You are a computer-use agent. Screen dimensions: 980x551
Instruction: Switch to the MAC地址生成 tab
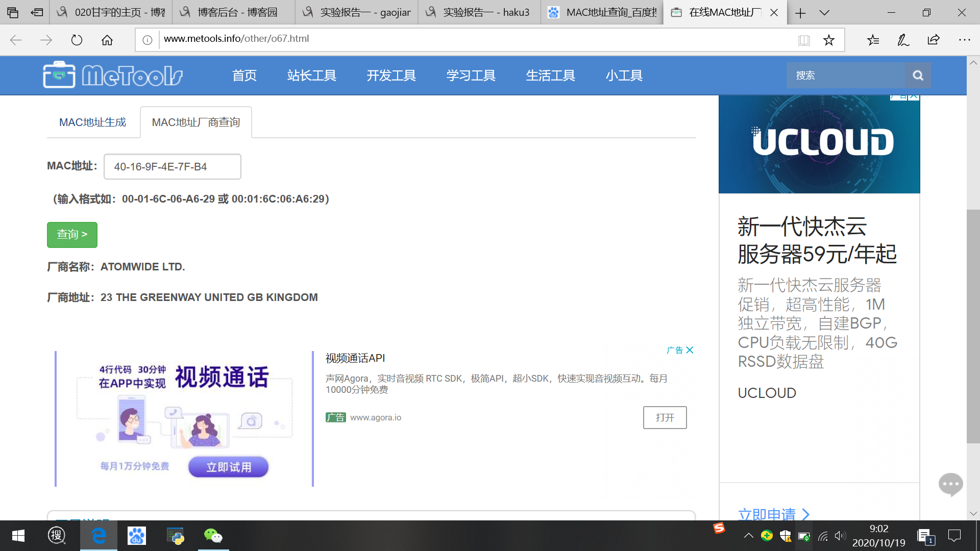pyautogui.click(x=92, y=122)
